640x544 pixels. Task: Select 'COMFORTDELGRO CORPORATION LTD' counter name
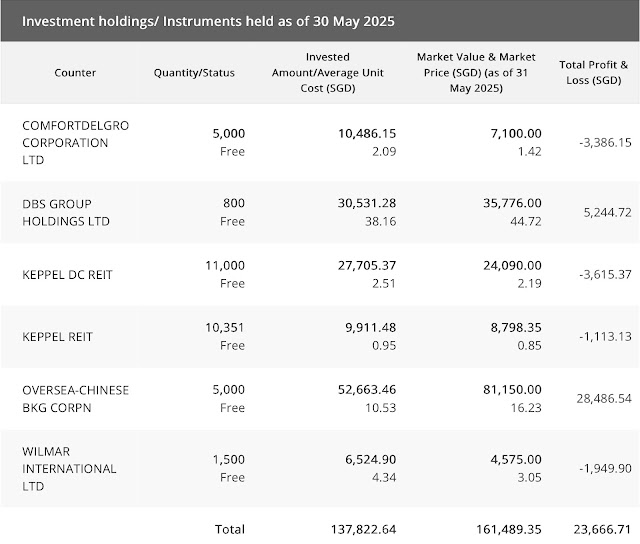pyautogui.click(x=76, y=142)
